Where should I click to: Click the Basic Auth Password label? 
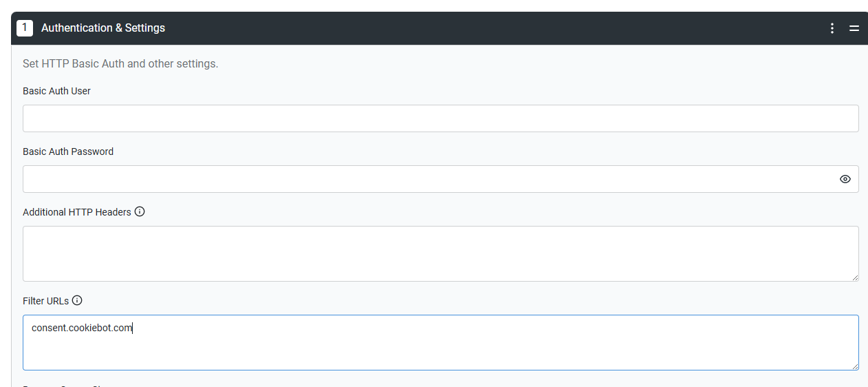(68, 151)
